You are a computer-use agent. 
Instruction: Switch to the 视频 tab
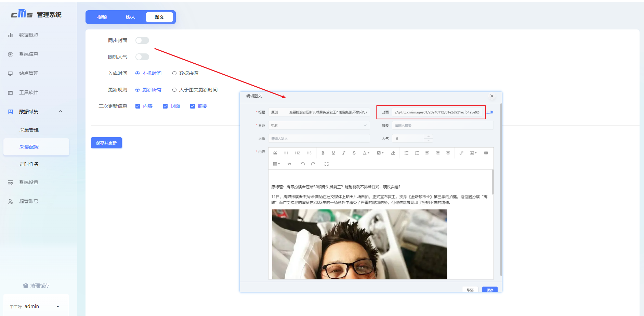(x=102, y=17)
